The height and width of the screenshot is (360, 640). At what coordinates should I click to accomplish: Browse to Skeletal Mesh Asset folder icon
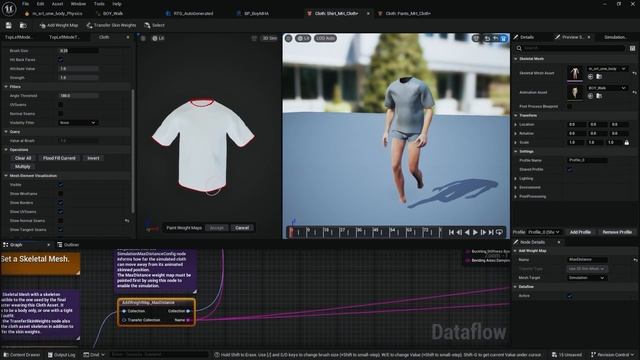[x=599, y=77]
